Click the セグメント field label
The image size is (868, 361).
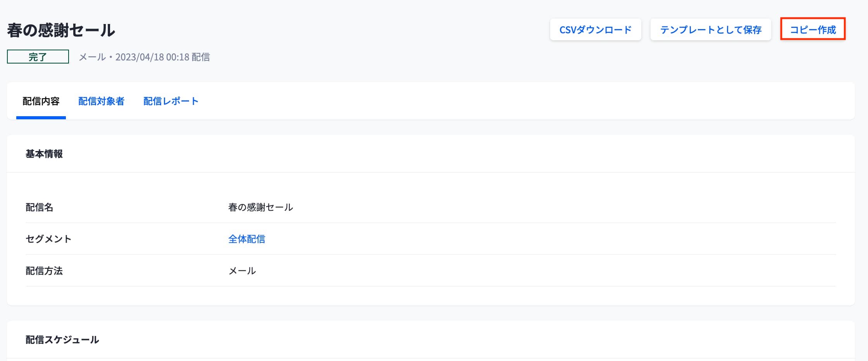pyautogui.click(x=48, y=239)
